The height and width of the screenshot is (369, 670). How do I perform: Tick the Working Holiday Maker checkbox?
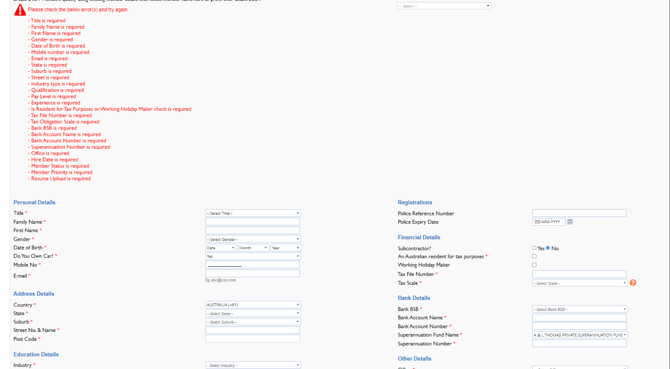click(x=534, y=265)
